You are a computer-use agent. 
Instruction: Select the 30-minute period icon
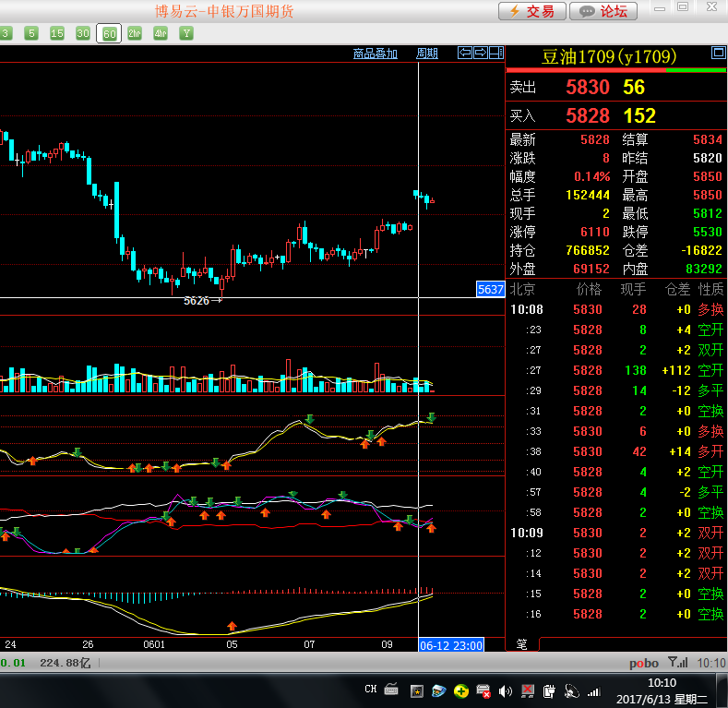(x=83, y=33)
